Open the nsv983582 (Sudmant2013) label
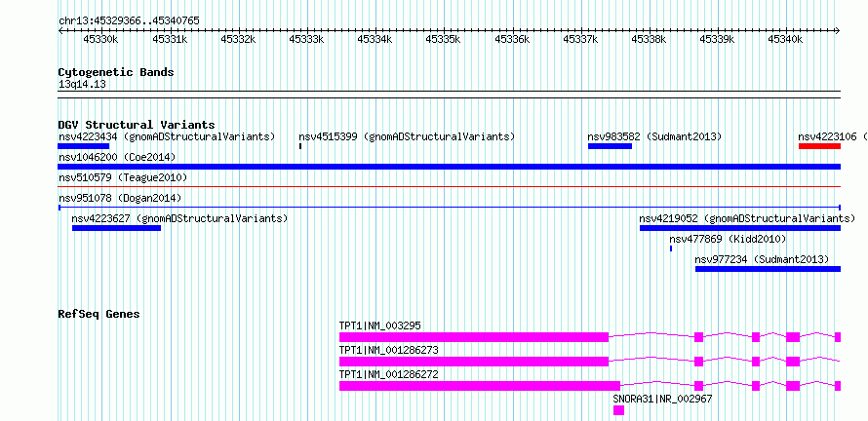The width and height of the screenshot is (868, 421). coord(654,136)
